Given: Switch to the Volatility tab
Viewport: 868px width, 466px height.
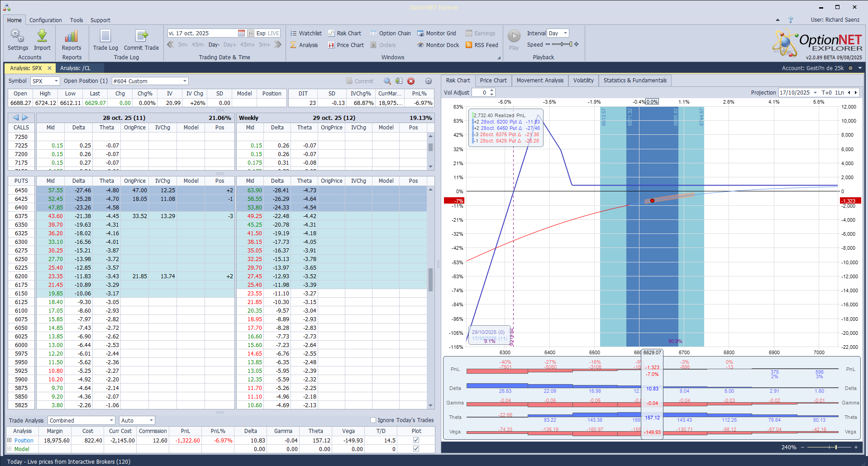Looking at the screenshot, I should 583,81.
